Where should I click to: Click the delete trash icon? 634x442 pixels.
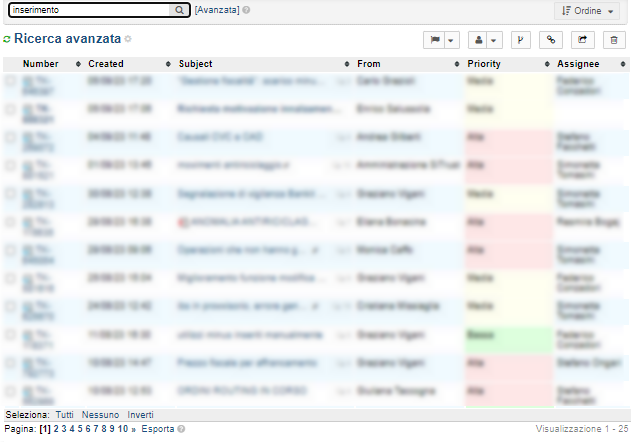(613, 40)
